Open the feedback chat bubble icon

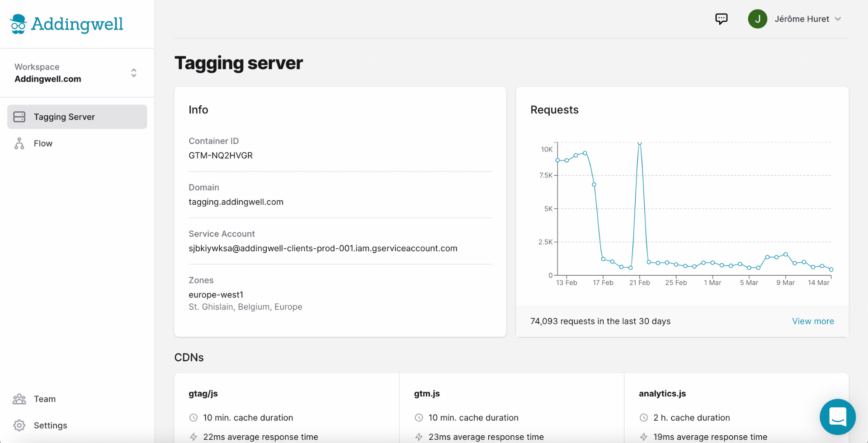[722, 19]
